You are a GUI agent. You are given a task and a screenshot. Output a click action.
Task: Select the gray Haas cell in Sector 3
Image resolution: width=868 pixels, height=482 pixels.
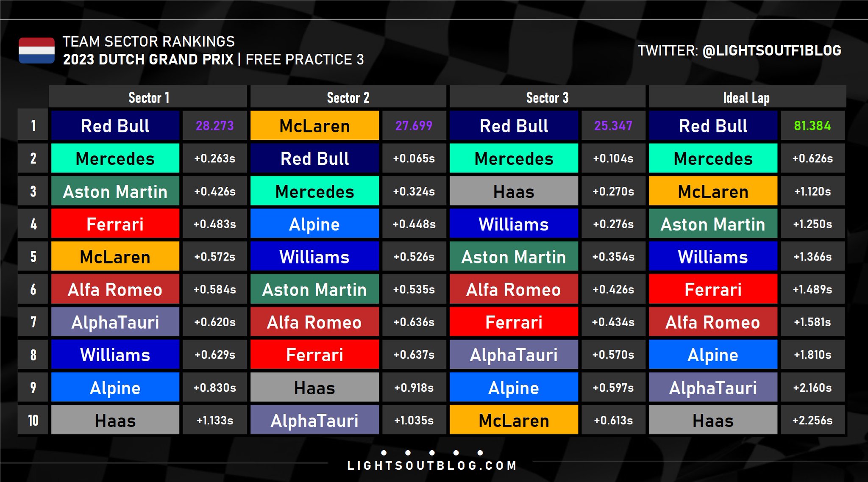point(514,191)
